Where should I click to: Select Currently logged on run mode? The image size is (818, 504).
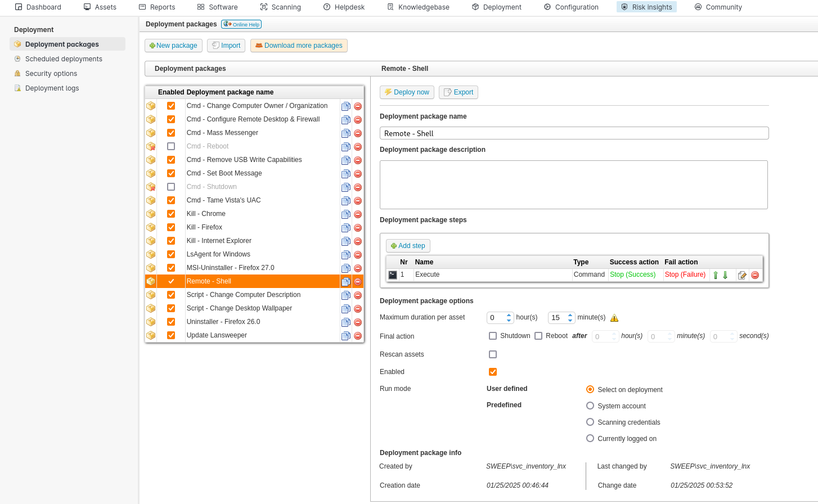pyautogui.click(x=590, y=438)
